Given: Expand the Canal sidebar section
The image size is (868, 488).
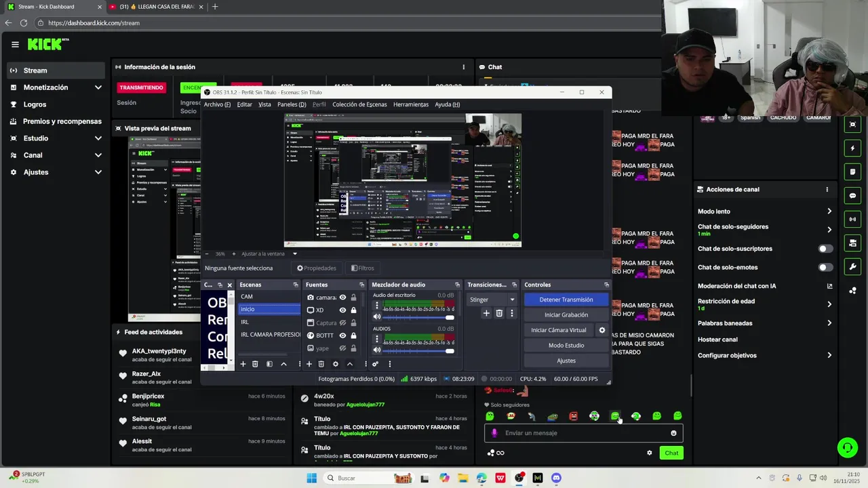Looking at the screenshot, I should point(98,155).
